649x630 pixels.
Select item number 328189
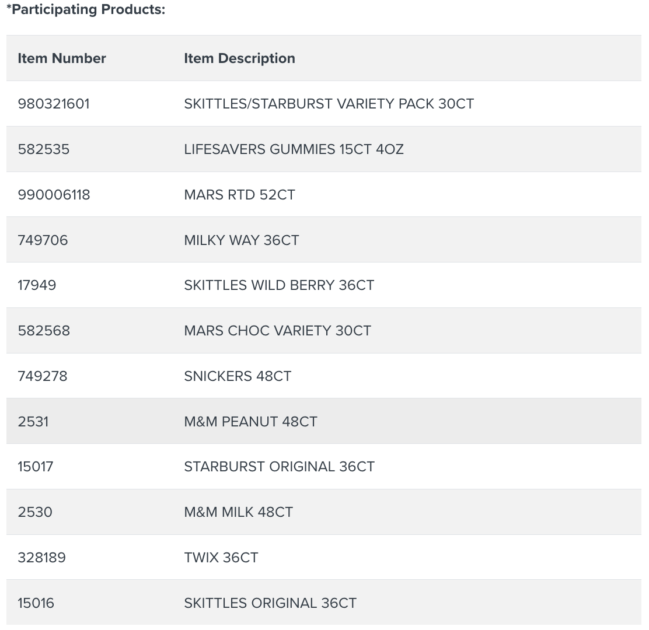coord(44,558)
